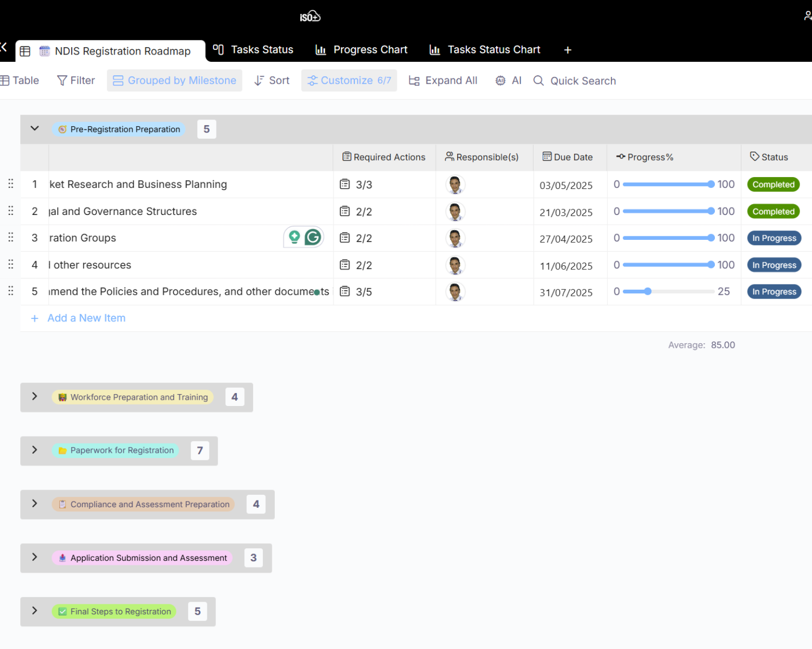Image resolution: width=812 pixels, height=649 pixels.
Task: Click the Expand All icon
Action: pyautogui.click(x=414, y=80)
